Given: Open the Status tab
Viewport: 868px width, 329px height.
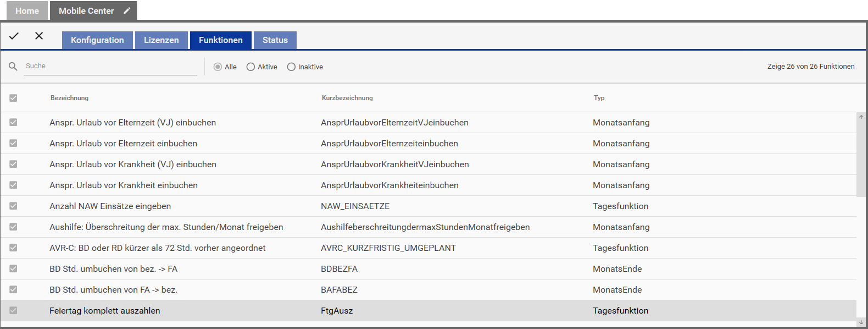Looking at the screenshot, I should [x=275, y=40].
